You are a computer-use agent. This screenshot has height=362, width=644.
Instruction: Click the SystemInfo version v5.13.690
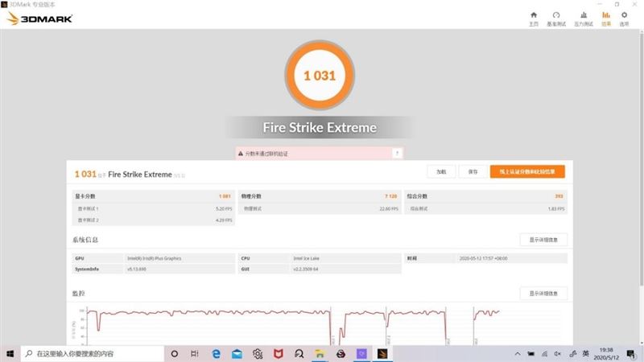136,269
